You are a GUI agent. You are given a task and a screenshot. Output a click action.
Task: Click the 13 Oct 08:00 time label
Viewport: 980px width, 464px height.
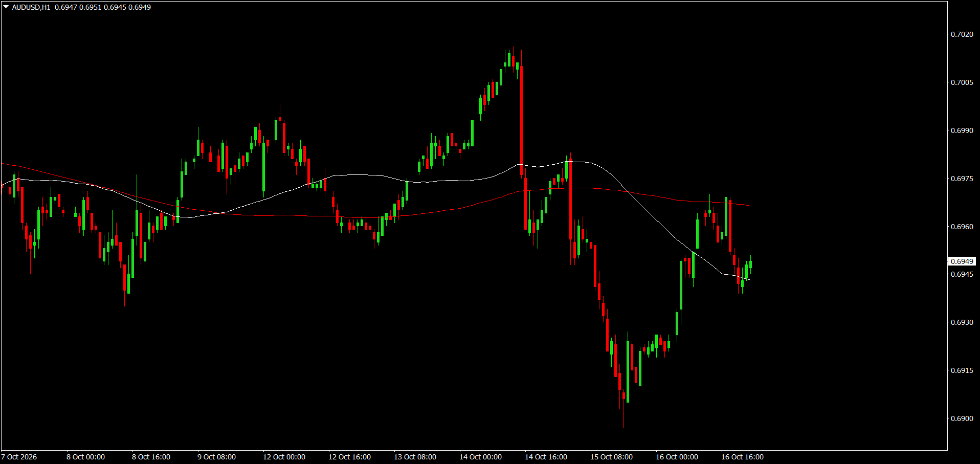[415, 457]
